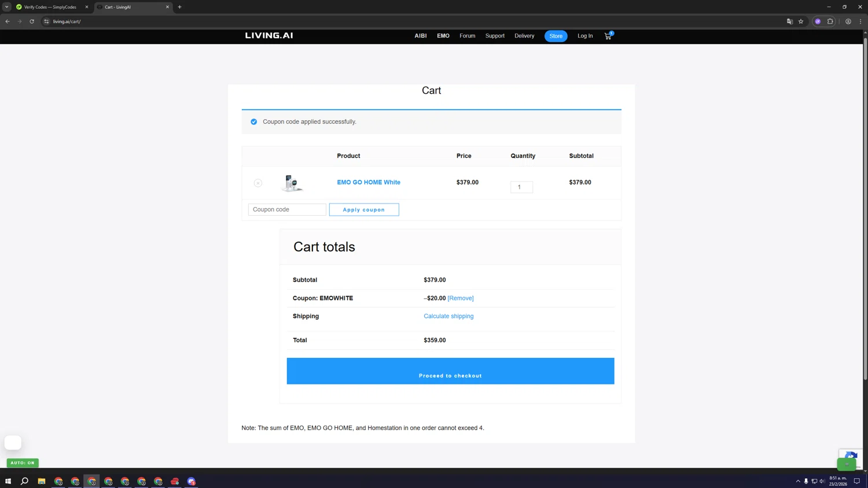Click the 'Coupon code applied successfully.' message
Image resolution: width=868 pixels, height=488 pixels.
click(x=310, y=122)
